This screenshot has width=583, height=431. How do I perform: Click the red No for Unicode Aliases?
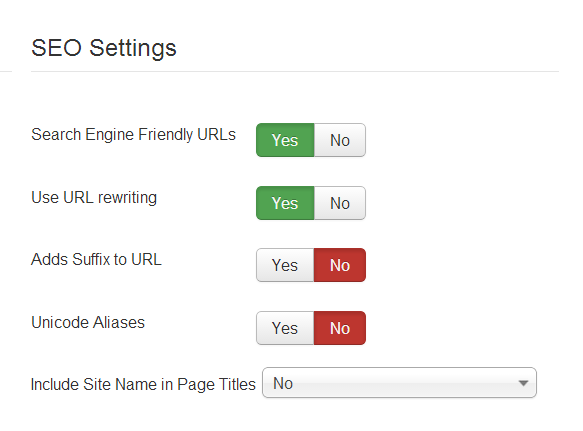[340, 328]
